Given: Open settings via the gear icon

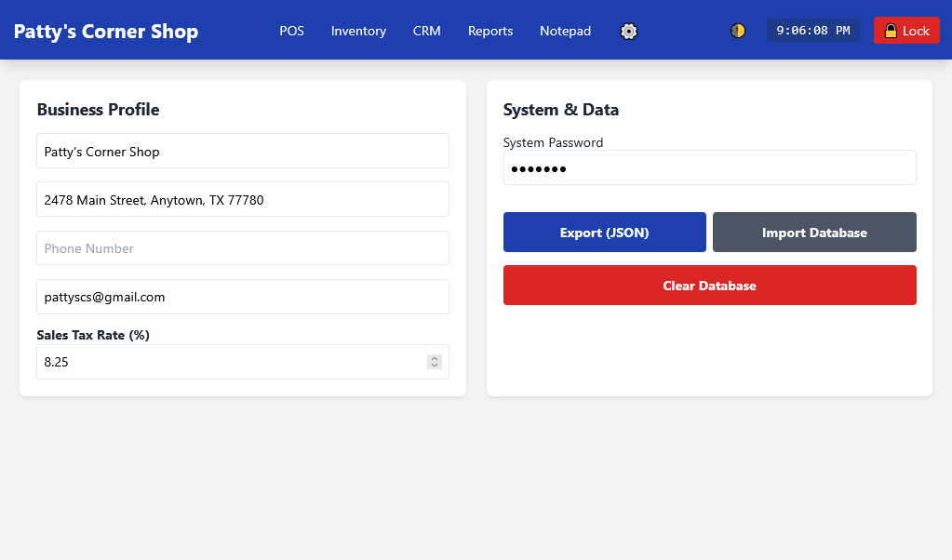Looking at the screenshot, I should coord(629,31).
